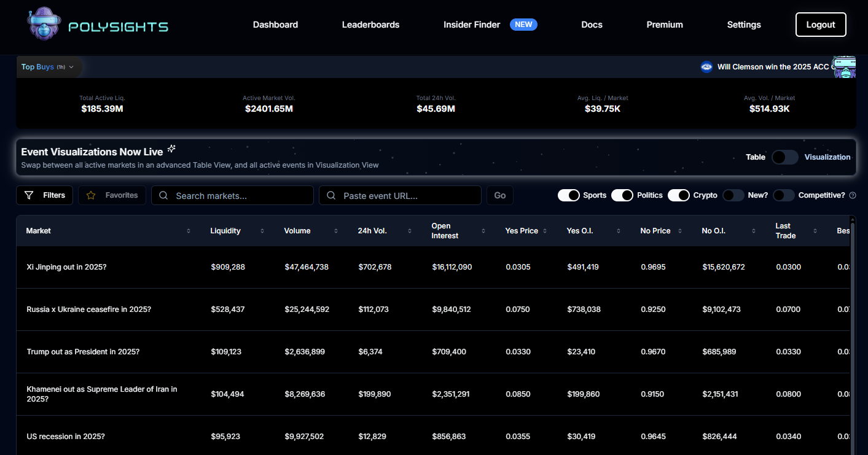Toggle the Sports category switch
Viewport: 868px width, 455px height.
click(569, 195)
